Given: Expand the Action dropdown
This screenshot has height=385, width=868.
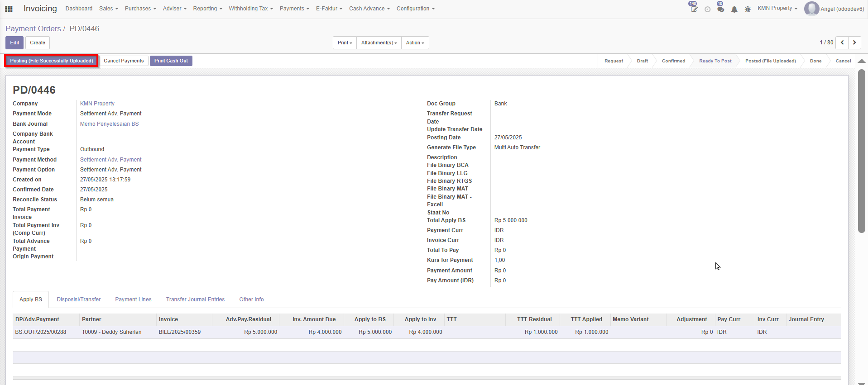Looking at the screenshot, I should click(x=415, y=43).
